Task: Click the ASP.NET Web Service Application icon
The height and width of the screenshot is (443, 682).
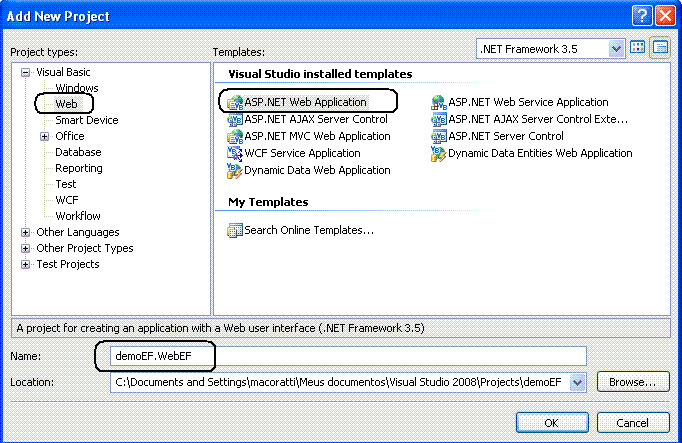Action: (439, 103)
